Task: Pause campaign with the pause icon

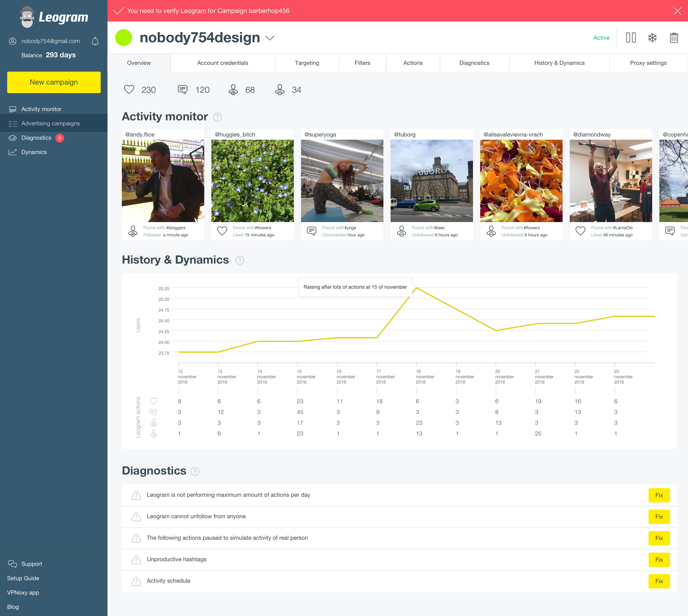Action: pyautogui.click(x=631, y=38)
